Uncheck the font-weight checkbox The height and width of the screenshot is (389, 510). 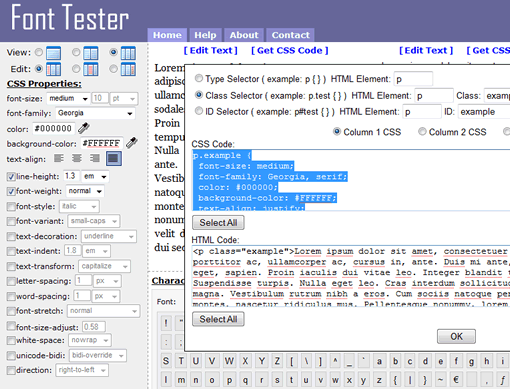tap(11, 191)
